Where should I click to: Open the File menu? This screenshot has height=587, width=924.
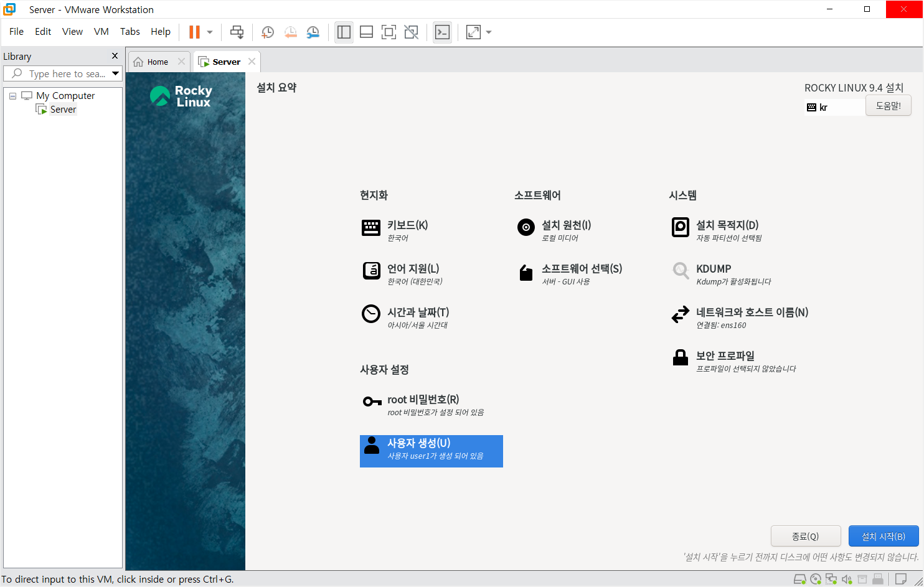(16, 32)
